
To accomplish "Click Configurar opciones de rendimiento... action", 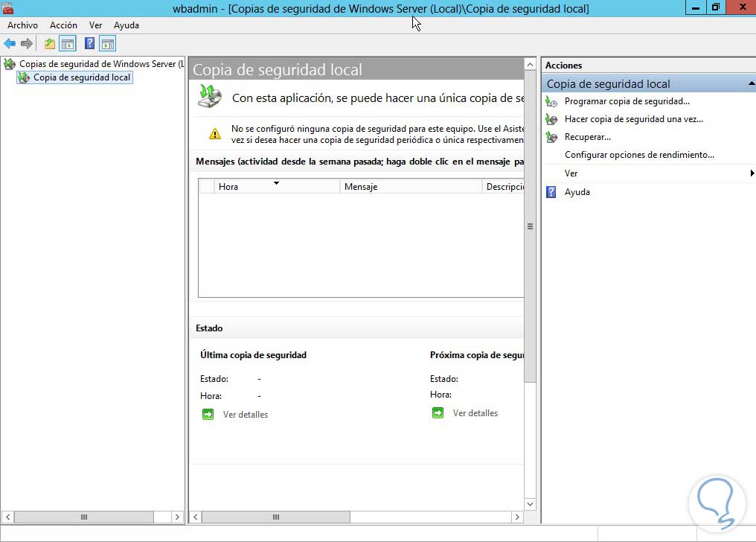I will pos(639,155).
